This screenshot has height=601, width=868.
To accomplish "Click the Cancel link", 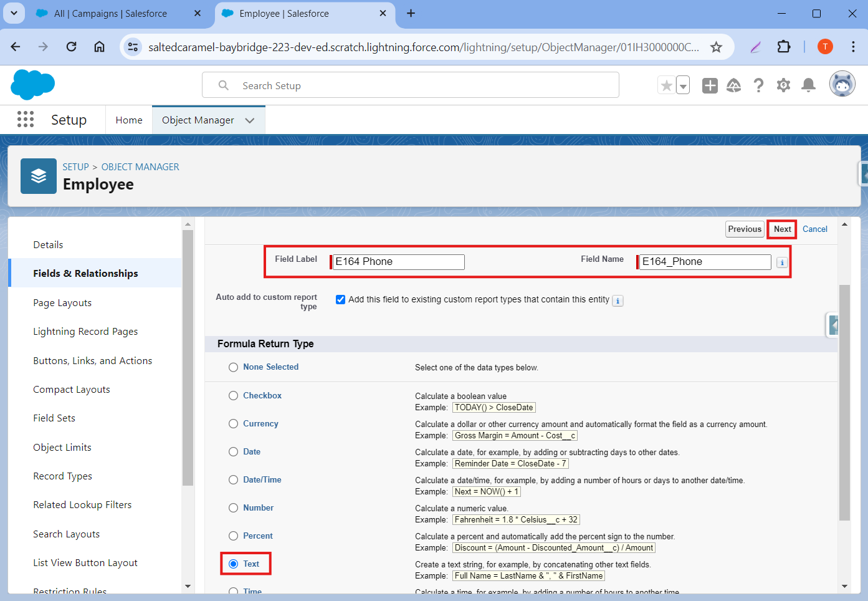I will click(815, 229).
